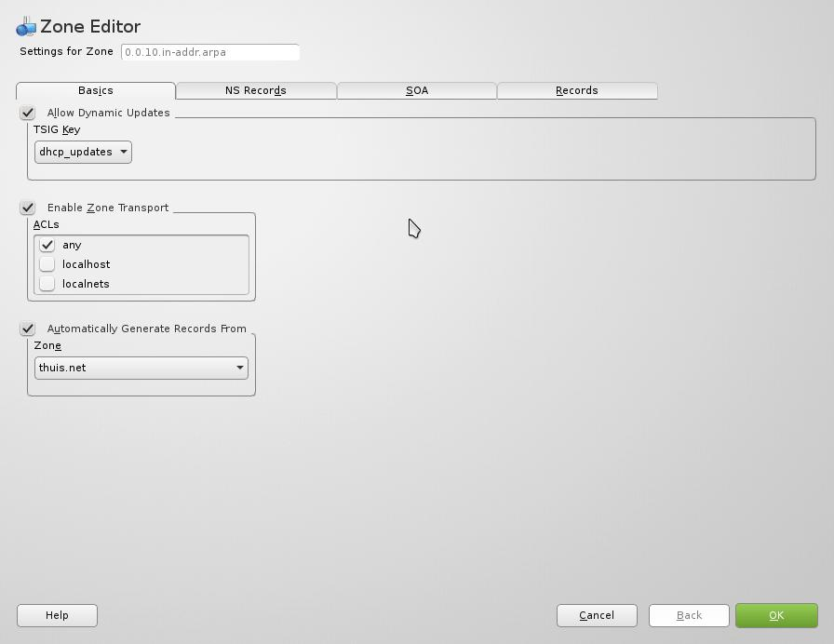Click the arrow on the Zone dropdown
834x644 pixels.
pos(239,368)
